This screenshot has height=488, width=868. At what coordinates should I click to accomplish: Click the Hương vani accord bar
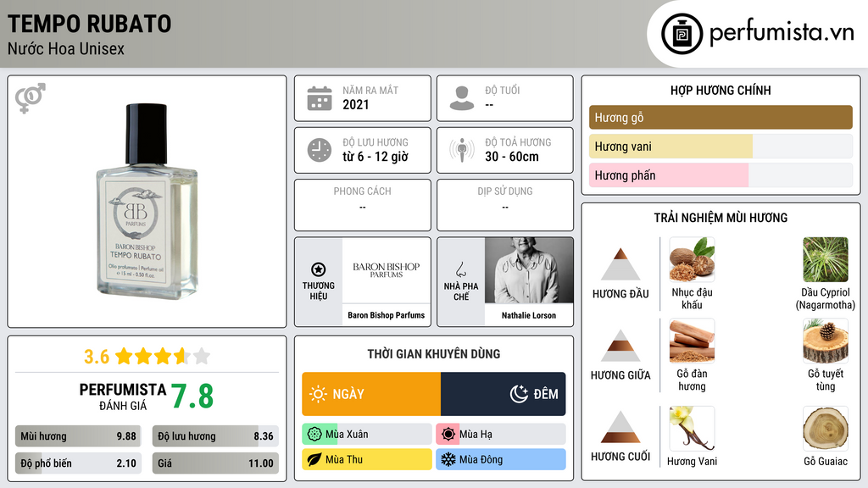[721, 146]
